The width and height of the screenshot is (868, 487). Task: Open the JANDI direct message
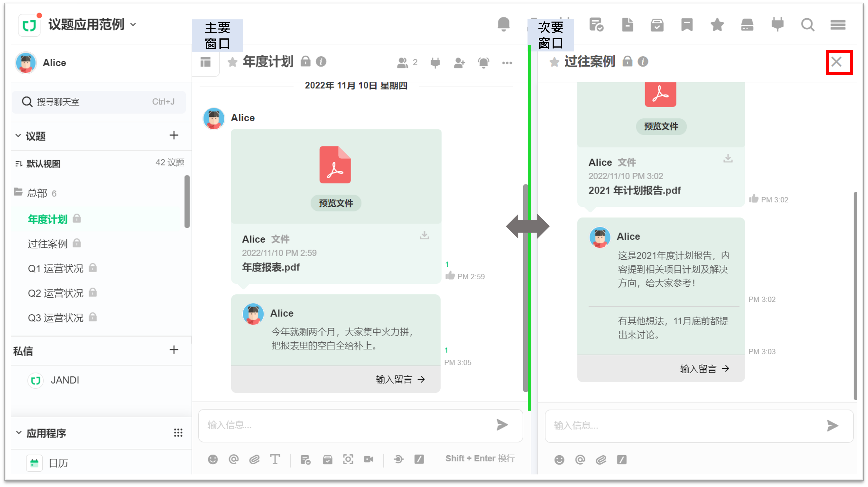(x=65, y=380)
